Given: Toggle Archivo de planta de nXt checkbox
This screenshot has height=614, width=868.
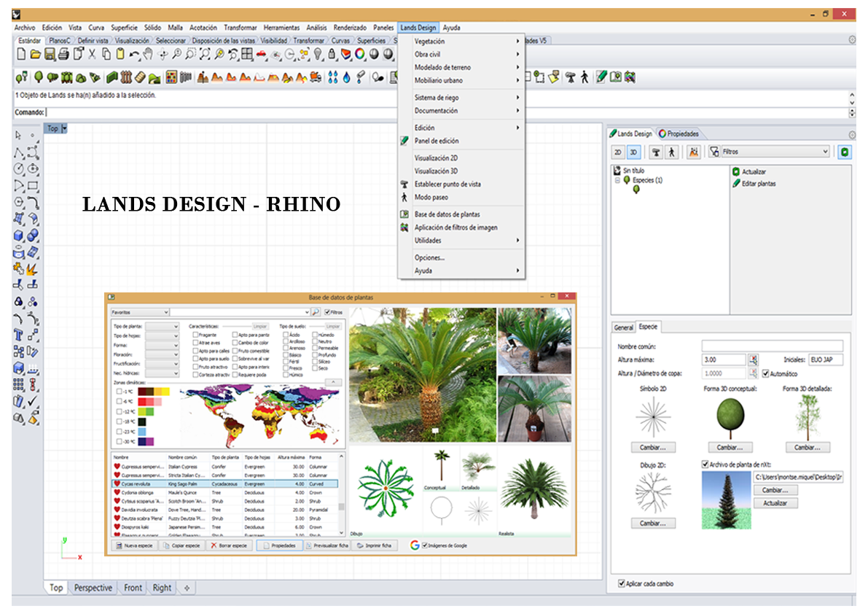Looking at the screenshot, I should (x=705, y=465).
